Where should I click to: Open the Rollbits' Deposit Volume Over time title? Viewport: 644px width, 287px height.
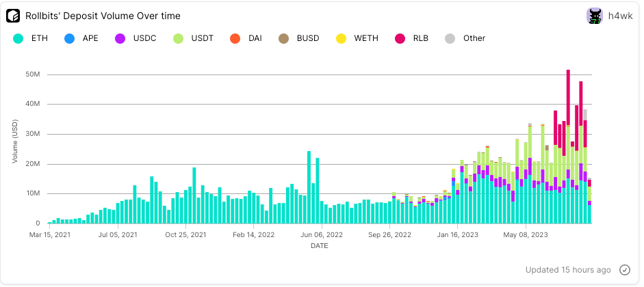[x=103, y=16]
